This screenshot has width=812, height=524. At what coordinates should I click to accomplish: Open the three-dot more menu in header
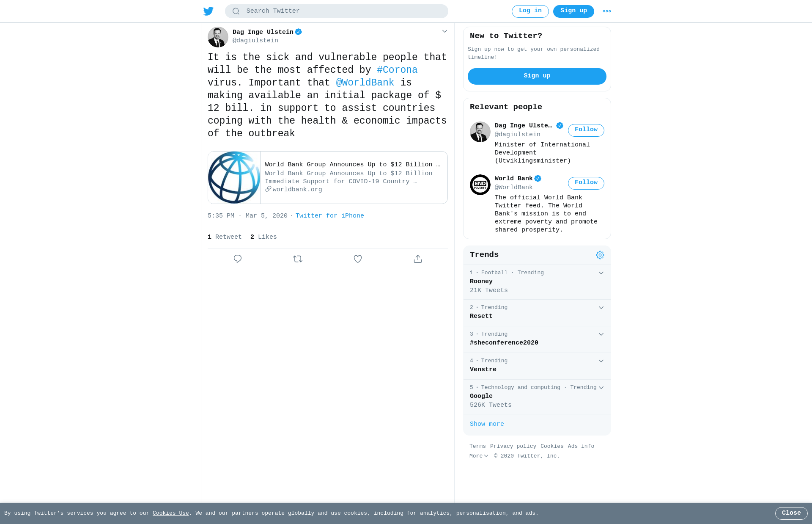[x=607, y=11]
